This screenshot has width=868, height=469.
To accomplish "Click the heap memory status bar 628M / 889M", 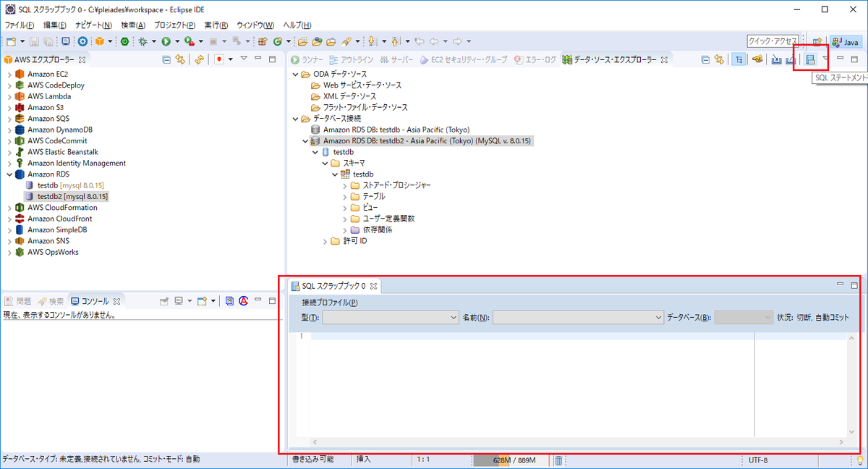I will coord(511,460).
